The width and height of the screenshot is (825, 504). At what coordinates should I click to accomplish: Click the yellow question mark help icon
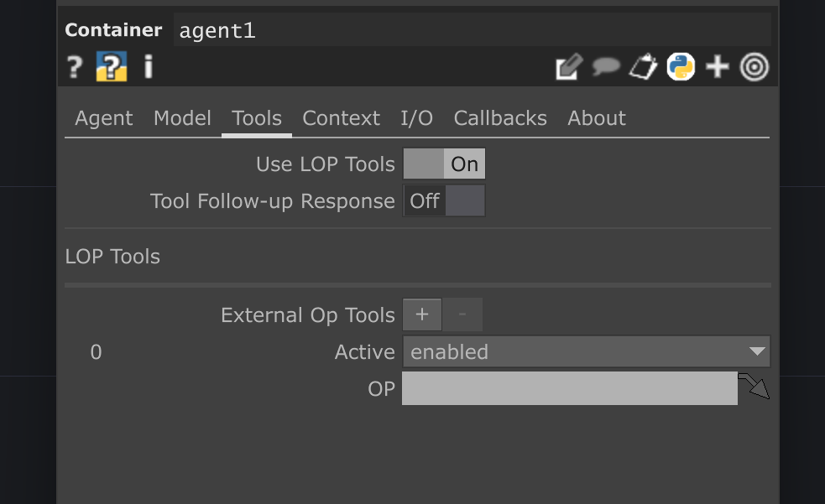[110, 66]
